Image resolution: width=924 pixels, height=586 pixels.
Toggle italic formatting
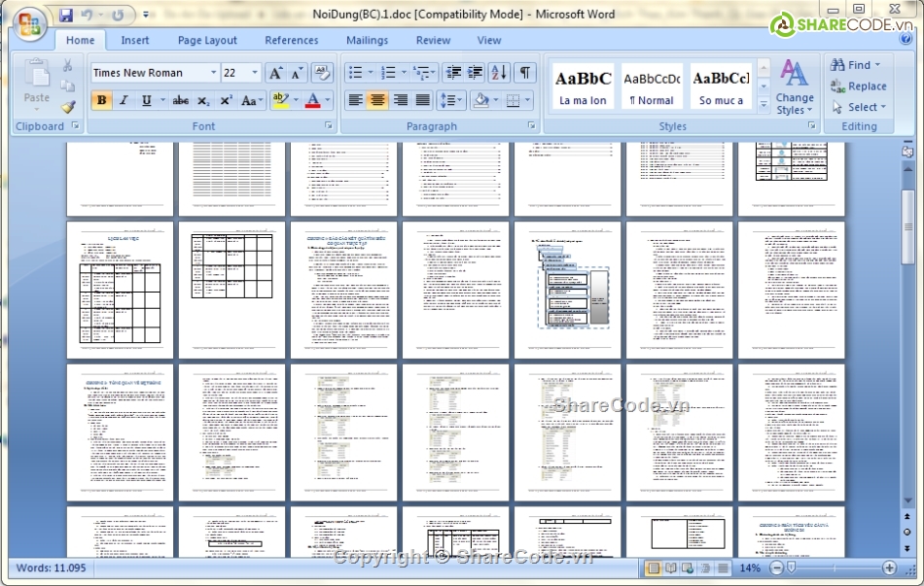tap(124, 101)
